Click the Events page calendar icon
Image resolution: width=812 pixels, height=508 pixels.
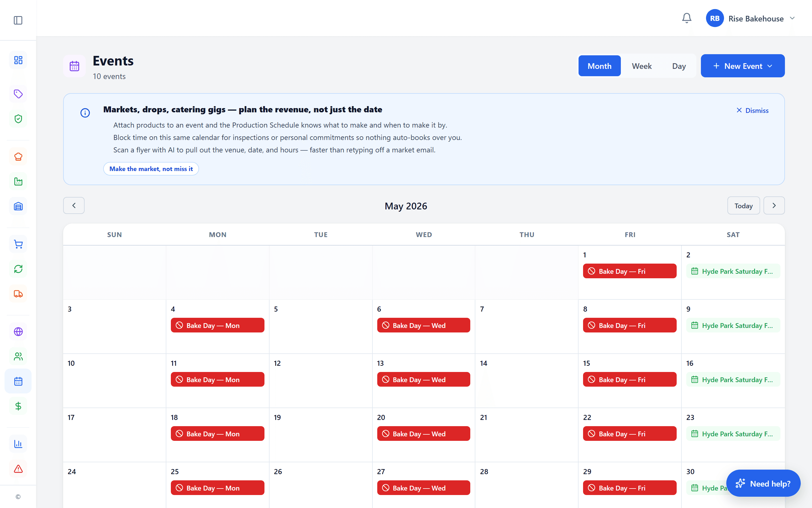[74, 66]
